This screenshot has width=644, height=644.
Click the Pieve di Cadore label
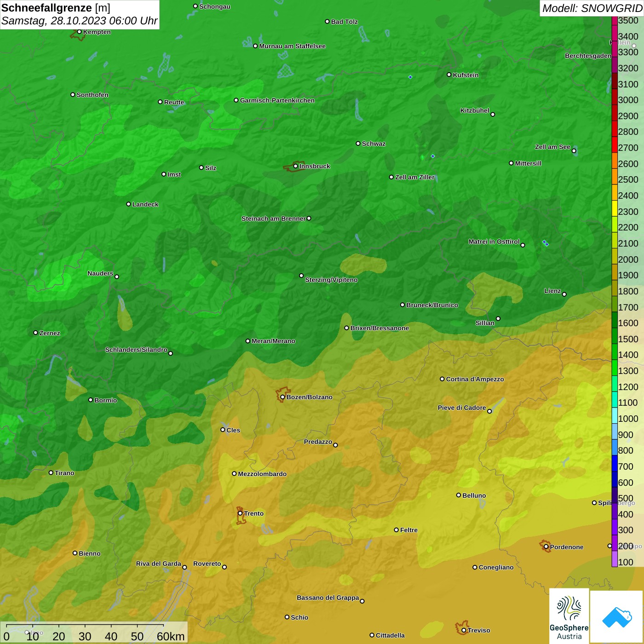click(x=462, y=408)
